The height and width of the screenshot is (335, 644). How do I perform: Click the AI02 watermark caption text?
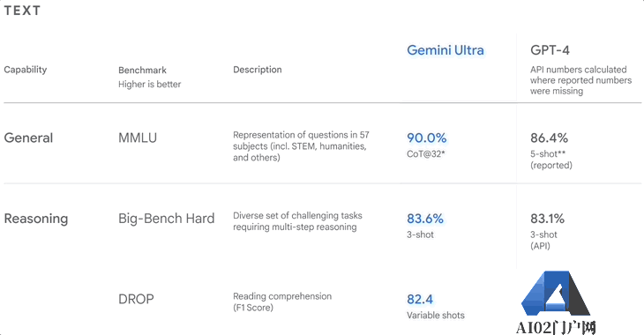coord(556,328)
